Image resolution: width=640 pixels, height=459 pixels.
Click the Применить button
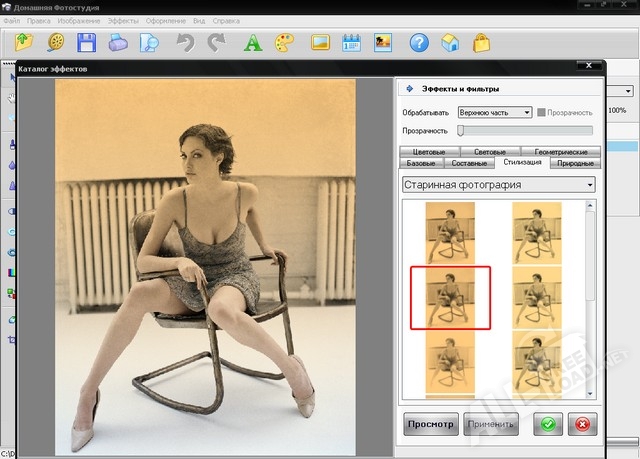pos(491,424)
